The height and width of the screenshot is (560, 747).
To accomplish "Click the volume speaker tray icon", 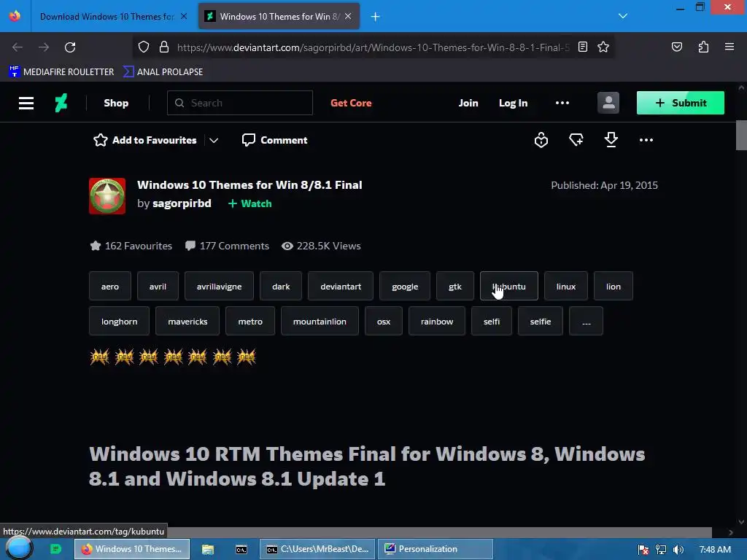I will coord(678,550).
